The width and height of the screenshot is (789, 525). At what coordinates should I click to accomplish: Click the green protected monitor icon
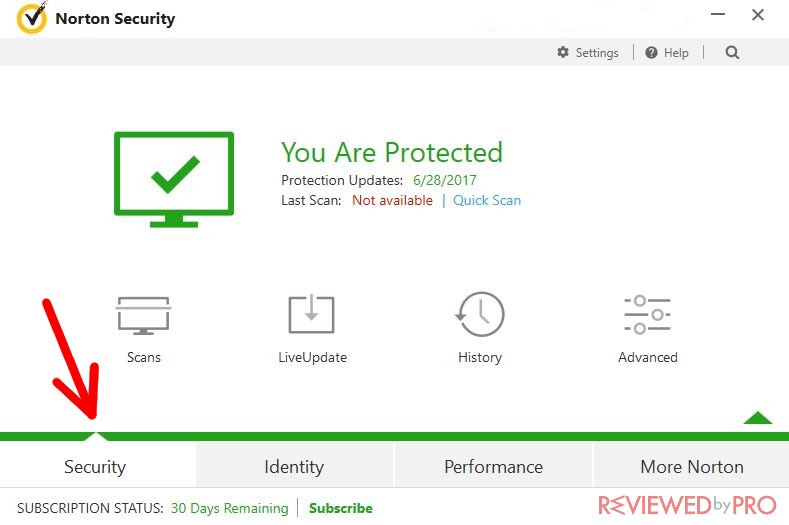point(174,179)
